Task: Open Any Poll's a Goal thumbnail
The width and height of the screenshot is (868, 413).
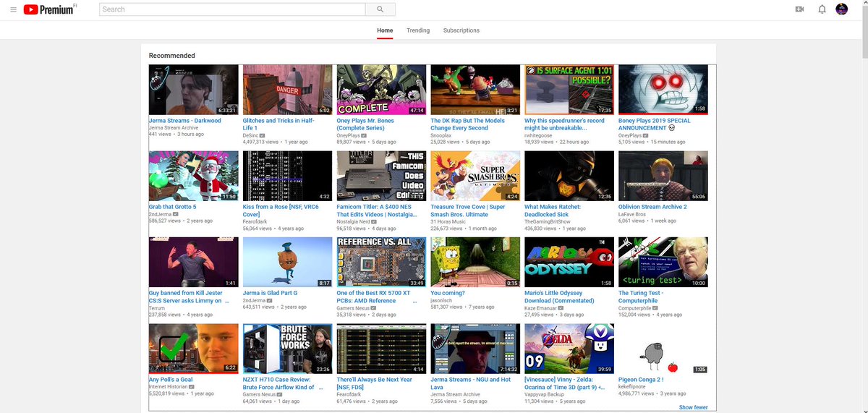Action: pos(193,348)
